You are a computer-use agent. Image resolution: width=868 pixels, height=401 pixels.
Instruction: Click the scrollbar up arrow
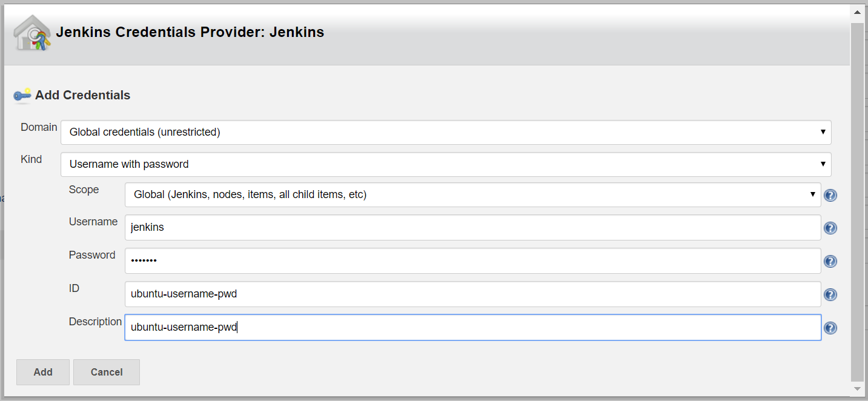[x=857, y=12]
